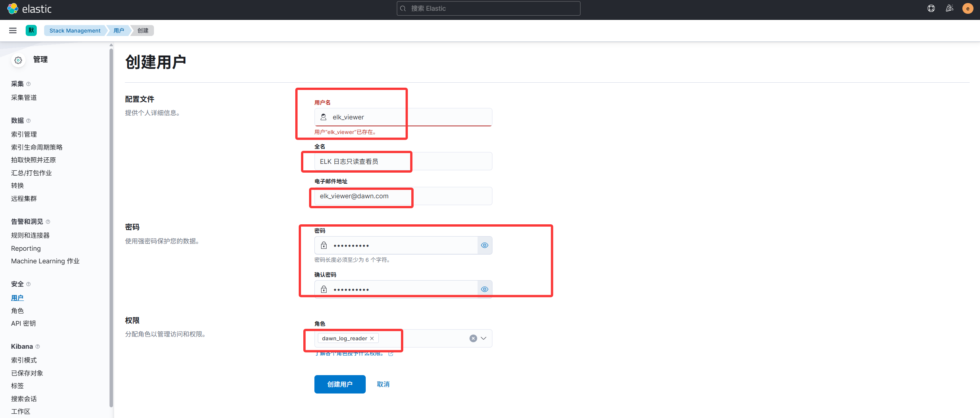Open 索引管理 in sidebar

tap(24, 134)
